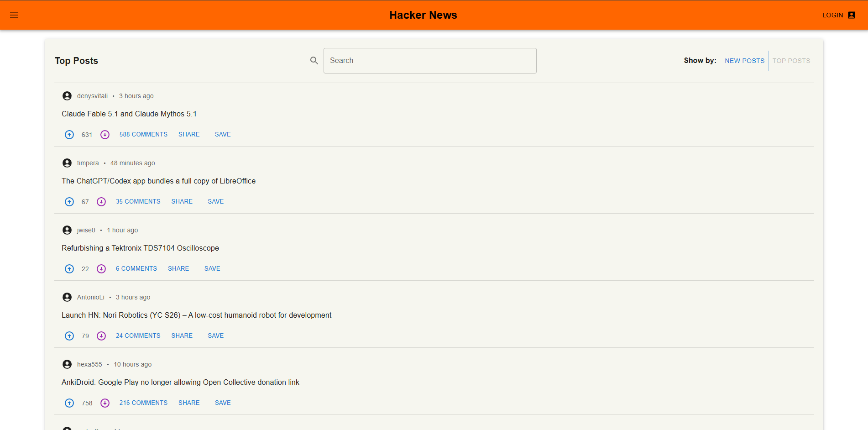Open 216 COMMENTS on AnkiDroid post
868x430 pixels.
(x=143, y=403)
